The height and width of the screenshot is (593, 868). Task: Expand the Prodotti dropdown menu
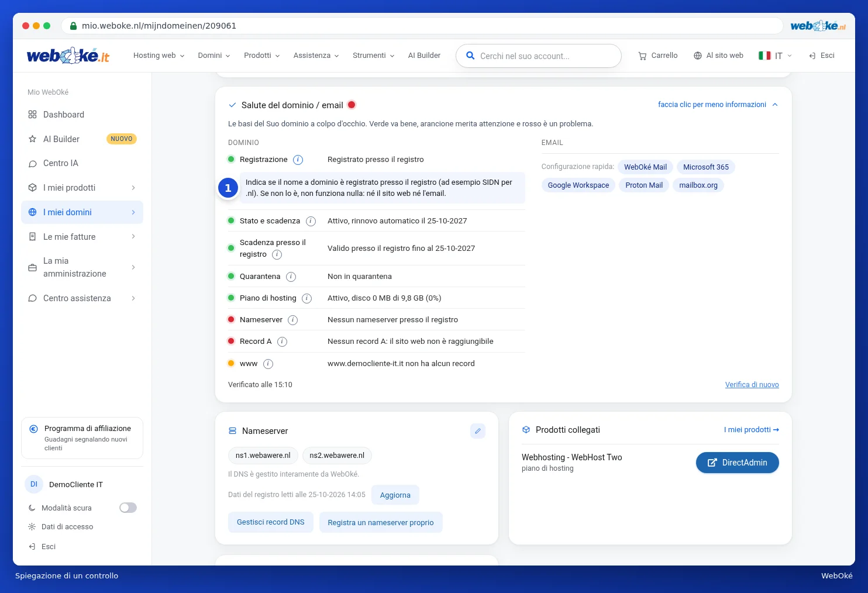(262, 56)
